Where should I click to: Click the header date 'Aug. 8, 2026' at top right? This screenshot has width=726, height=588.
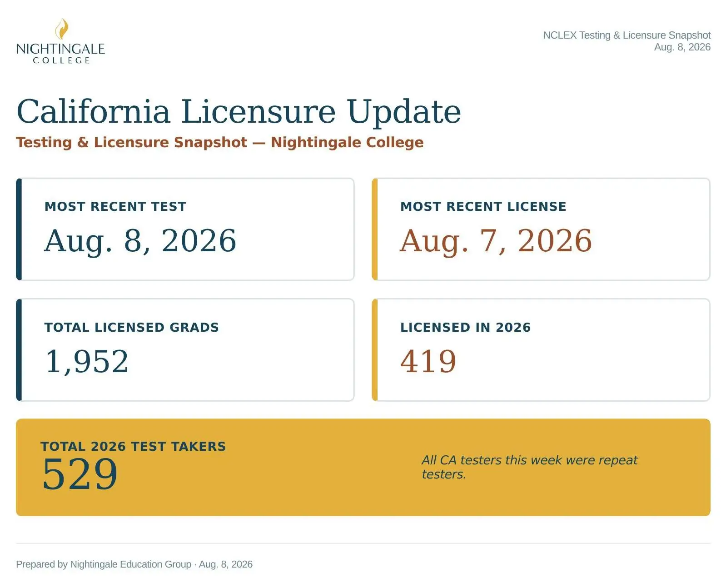(x=682, y=47)
